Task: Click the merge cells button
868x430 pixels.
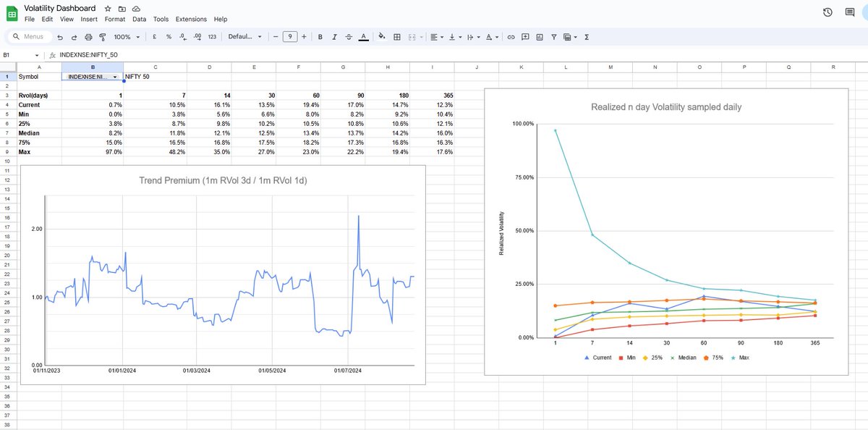Action: [412, 37]
